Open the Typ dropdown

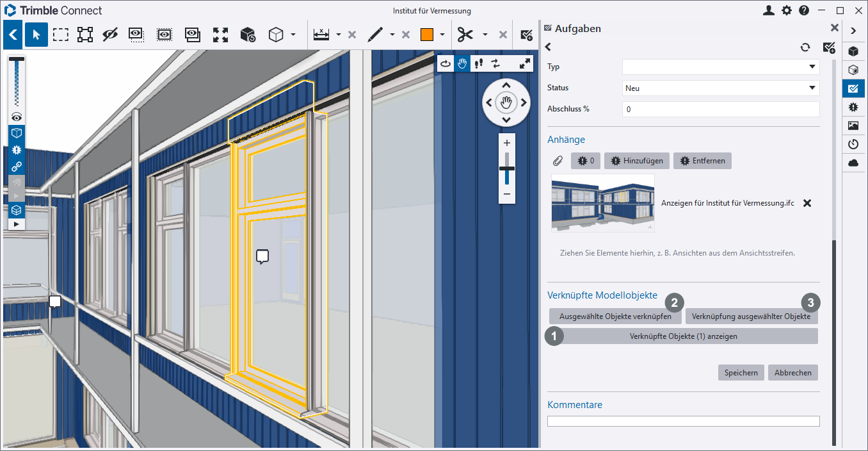[x=721, y=67]
